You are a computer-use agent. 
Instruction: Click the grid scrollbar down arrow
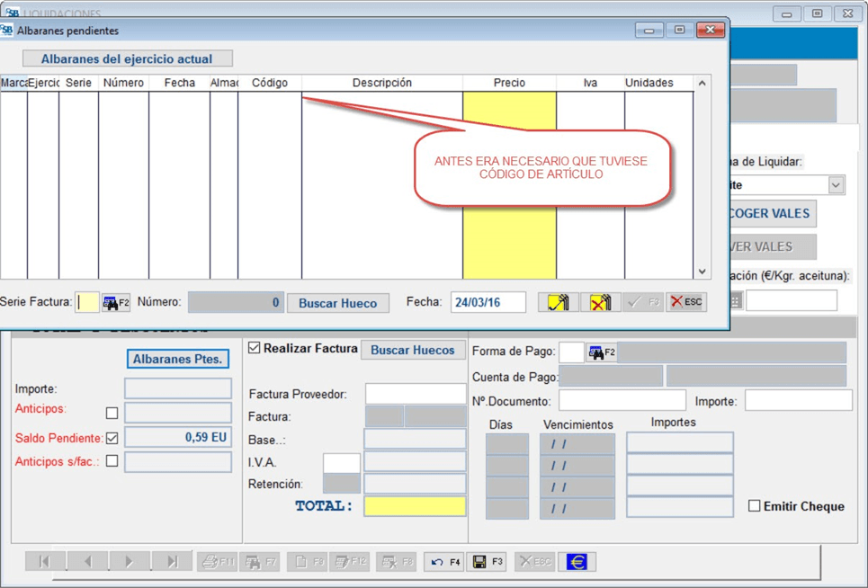pyautogui.click(x=702, y=272)
